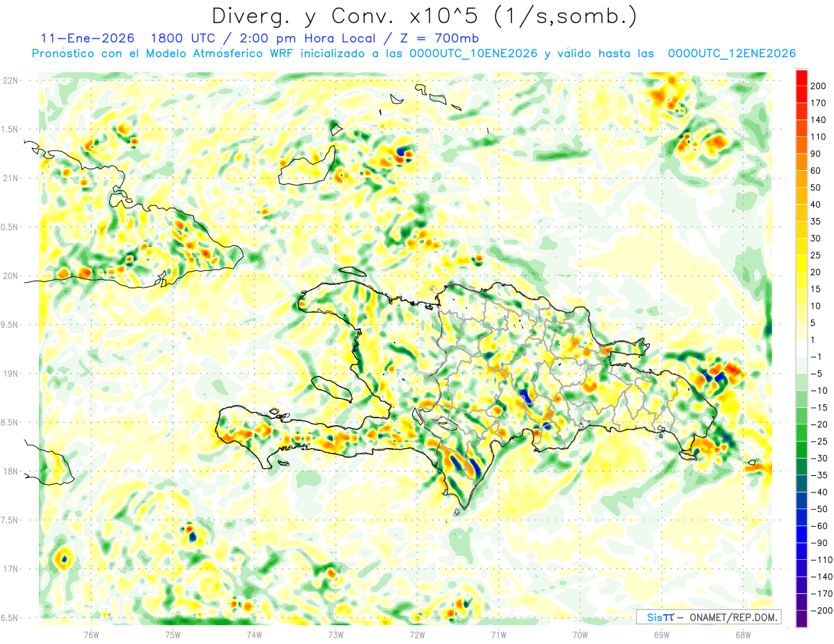Click the red color band above 200
Image resolution: width=834 pixels, height=644 pixels.
tap(801, 78)
